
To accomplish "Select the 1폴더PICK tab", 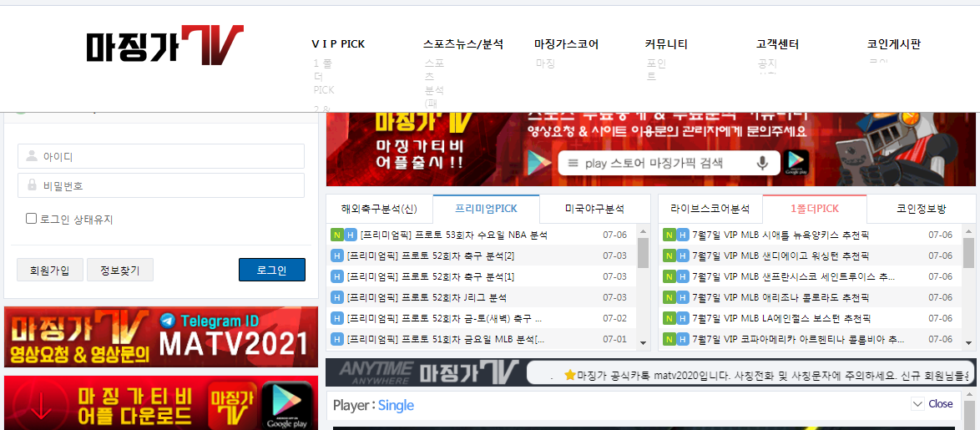I will 815,209.
